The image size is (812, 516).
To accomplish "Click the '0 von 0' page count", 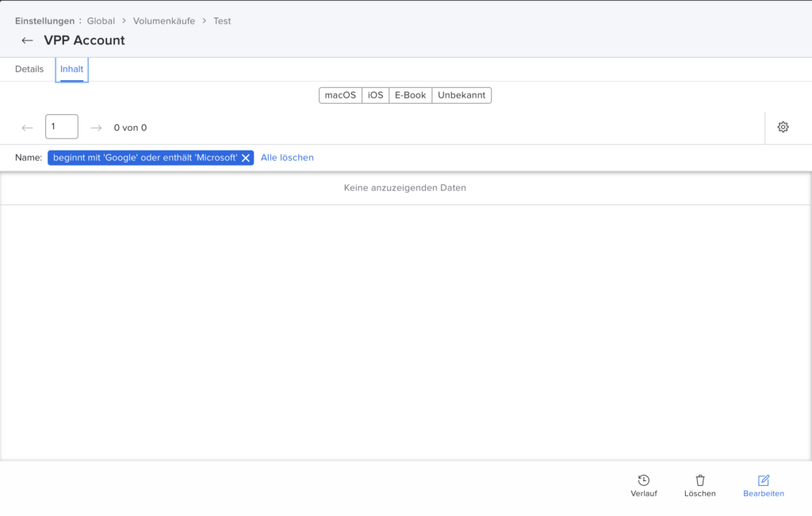I will (x=131, y=128).
